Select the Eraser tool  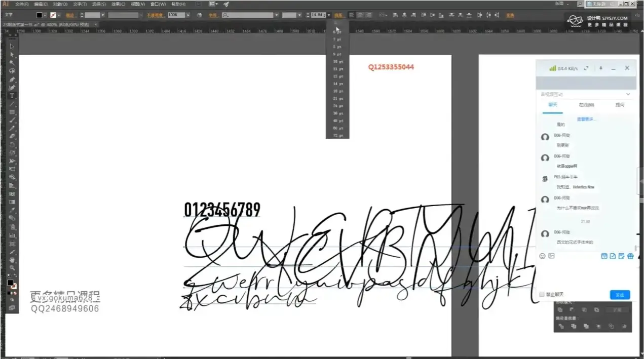tap(12, 136)
